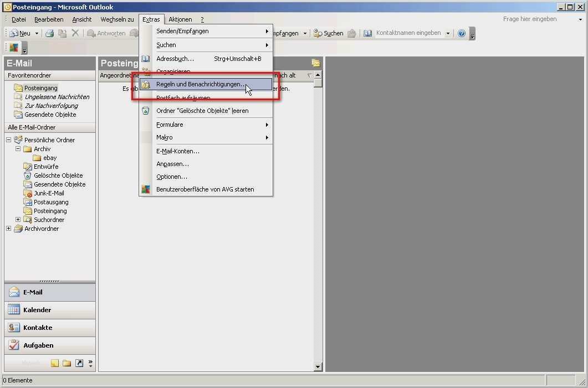
Task: Select Benutzeroberfläche von AVG starten
Action: [x=206, y=189]
